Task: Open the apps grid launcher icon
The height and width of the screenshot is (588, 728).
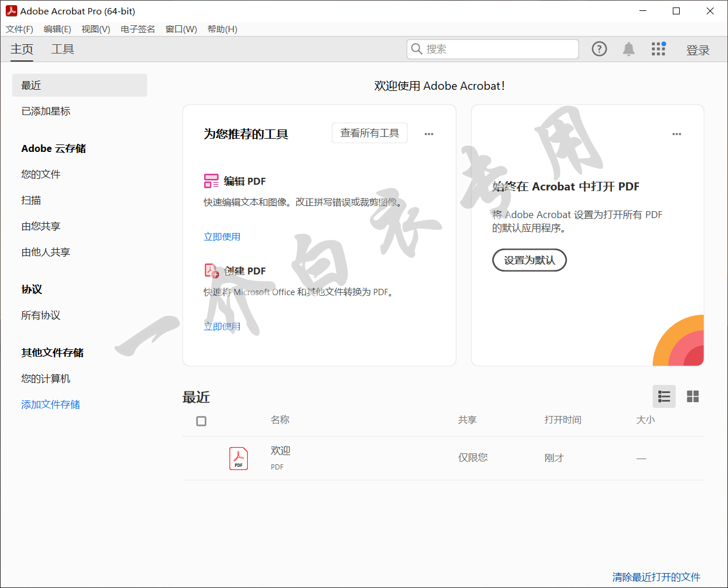Action: click(x=658, y=49)
